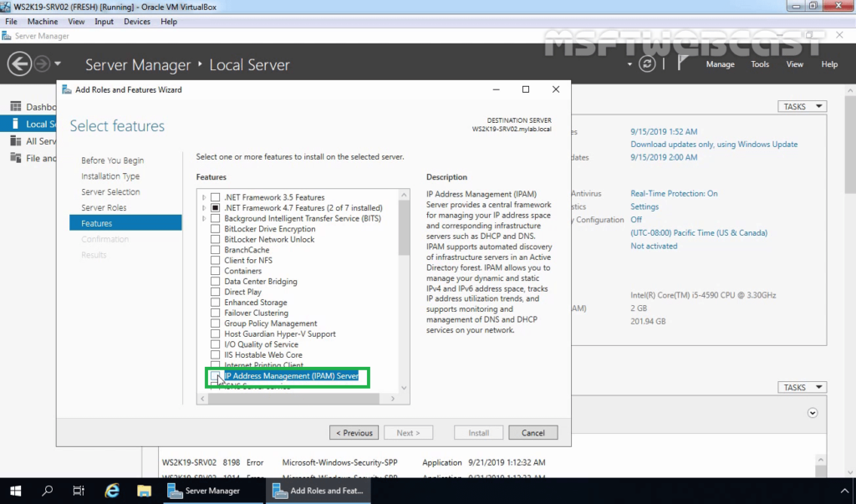Image resolution: width=856 pixels, height=504 pixels.
Task: Click the All Servers sidebar icon
Action: pos(16,141)
